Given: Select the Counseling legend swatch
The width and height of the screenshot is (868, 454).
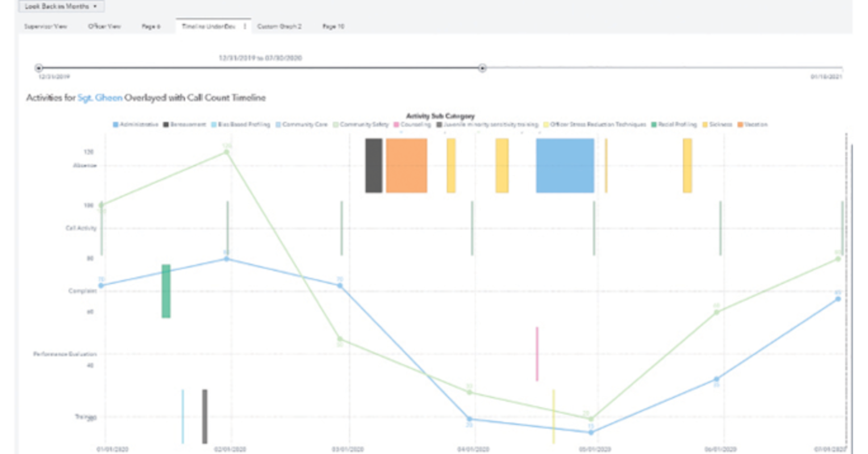Looking at the screenshot, I should point(396,124).
